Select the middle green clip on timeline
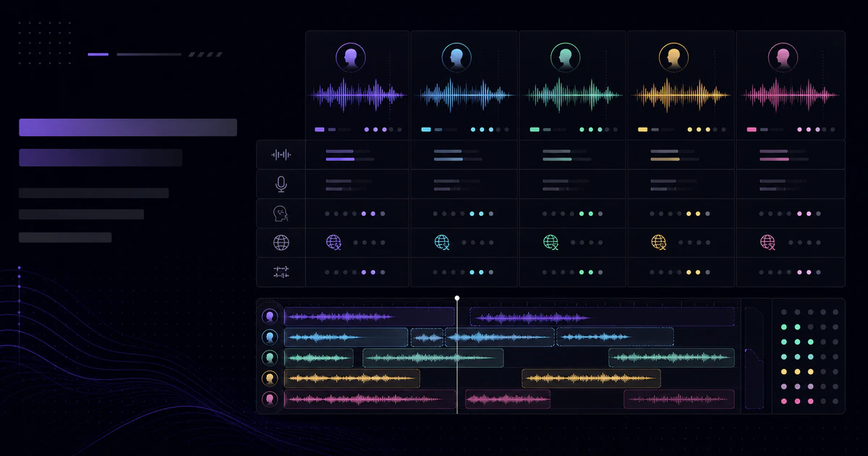 tap(433, 358)
